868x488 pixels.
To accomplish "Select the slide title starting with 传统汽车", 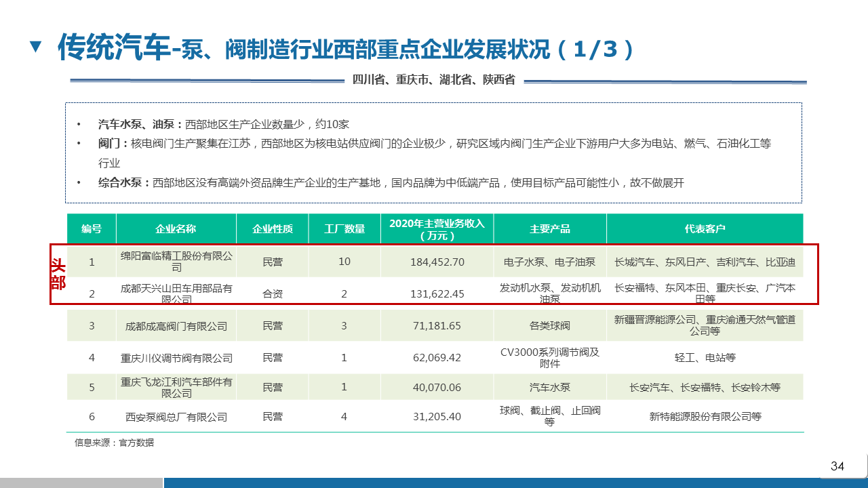I will [x=346, y=48].
